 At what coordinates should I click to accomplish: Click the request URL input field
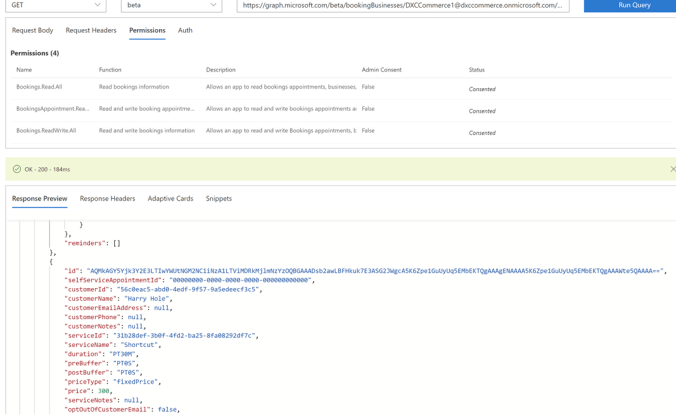coord(402,5)
